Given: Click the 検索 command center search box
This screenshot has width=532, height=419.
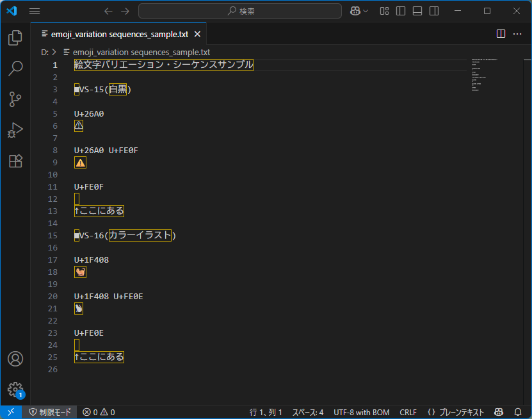Looking at the screenshot, I should click(x=240, y=11).
